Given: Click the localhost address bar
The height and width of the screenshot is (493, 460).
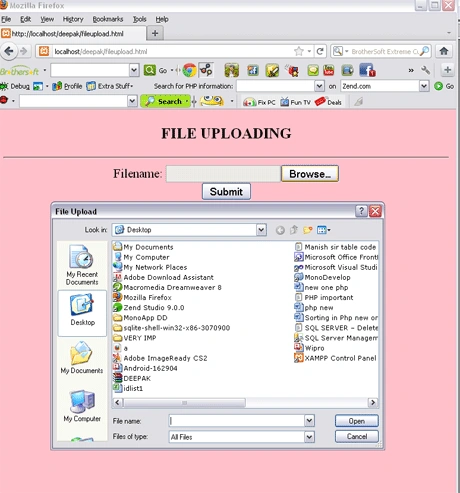Looking at the screenshot, I should point(173,51).
